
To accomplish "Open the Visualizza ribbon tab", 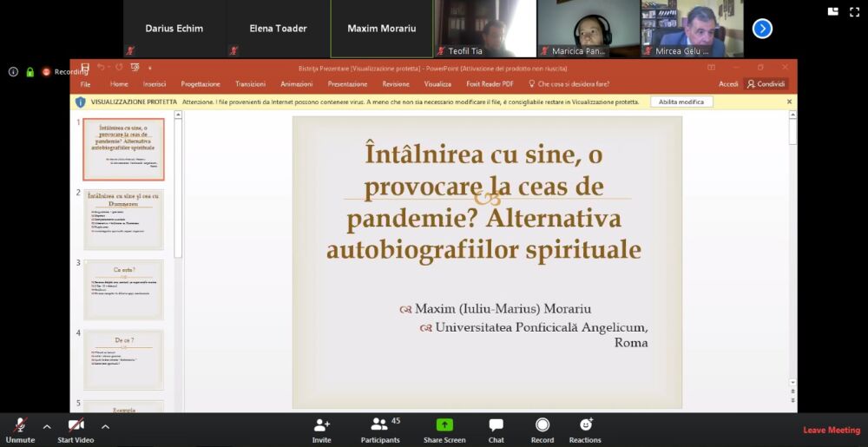I will (437, 84).
